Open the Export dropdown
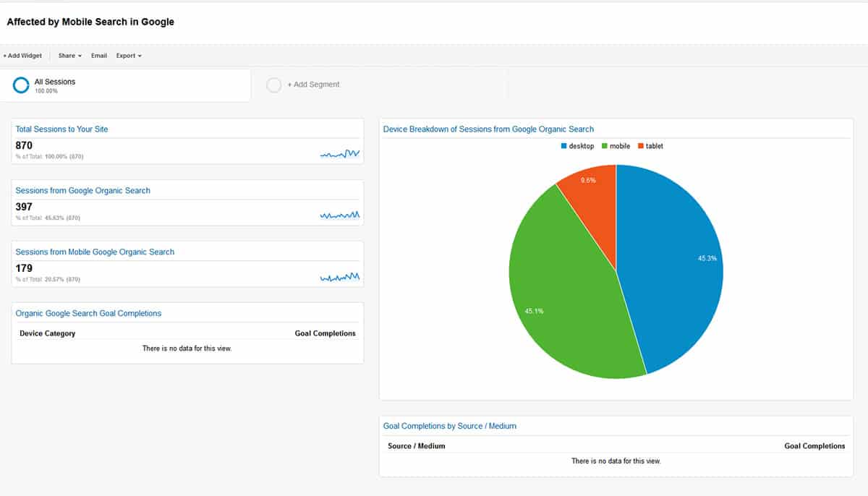The height and width of the screenshot is (496, 868). 128,55
